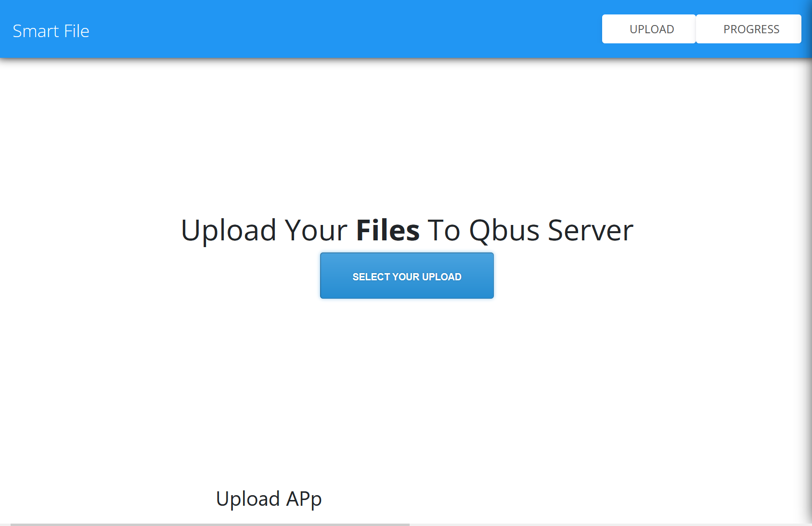Click the word 'File' in the header title
Screen dimensions: 812x526
pyautogui.click(x=77, y=31)
